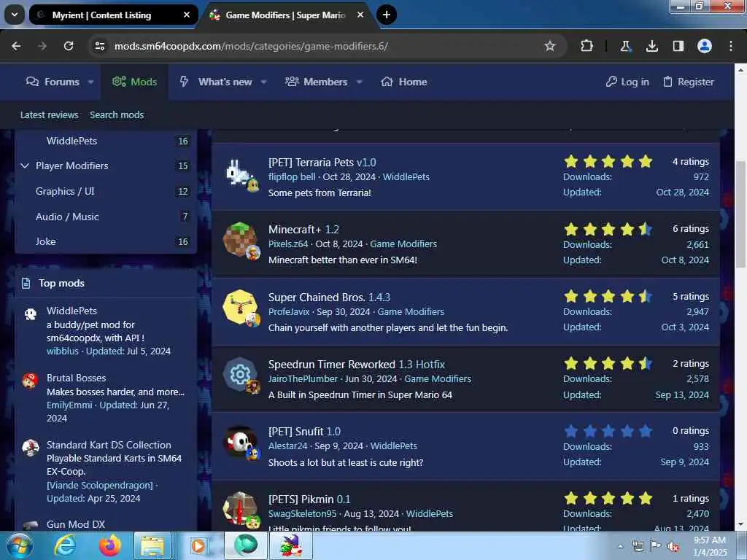
Task: Click the Top mods heading link
Action: tap(61, 284)
